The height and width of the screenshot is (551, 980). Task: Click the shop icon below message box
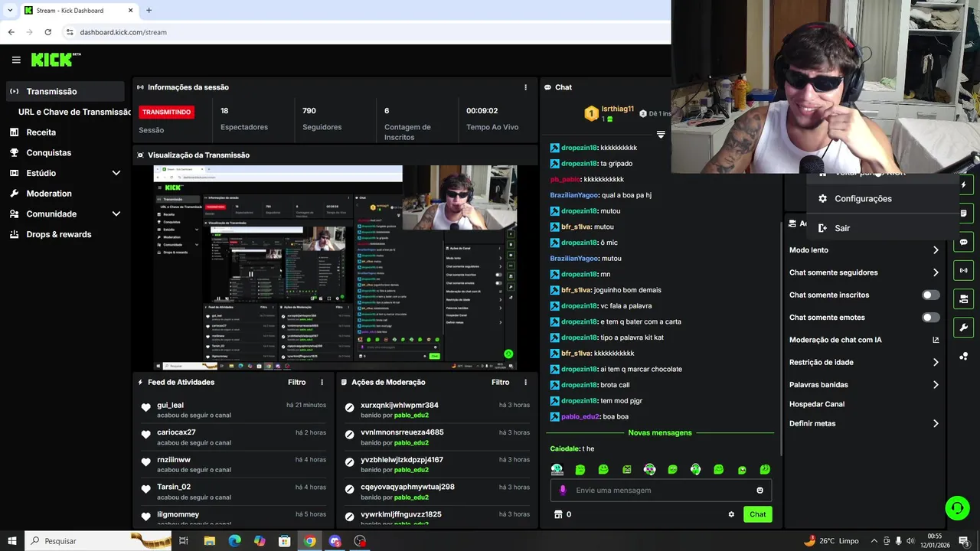tap(558, 514)
